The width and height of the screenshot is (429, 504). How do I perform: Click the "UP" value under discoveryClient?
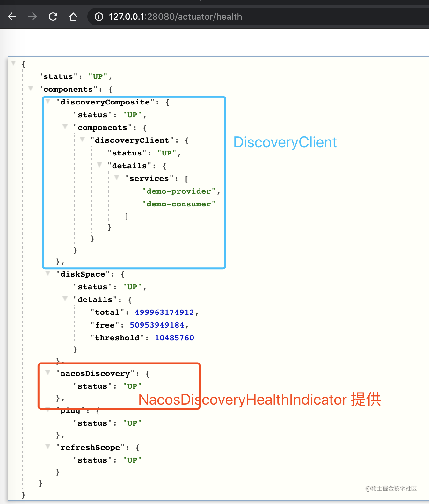coord(167,153)
